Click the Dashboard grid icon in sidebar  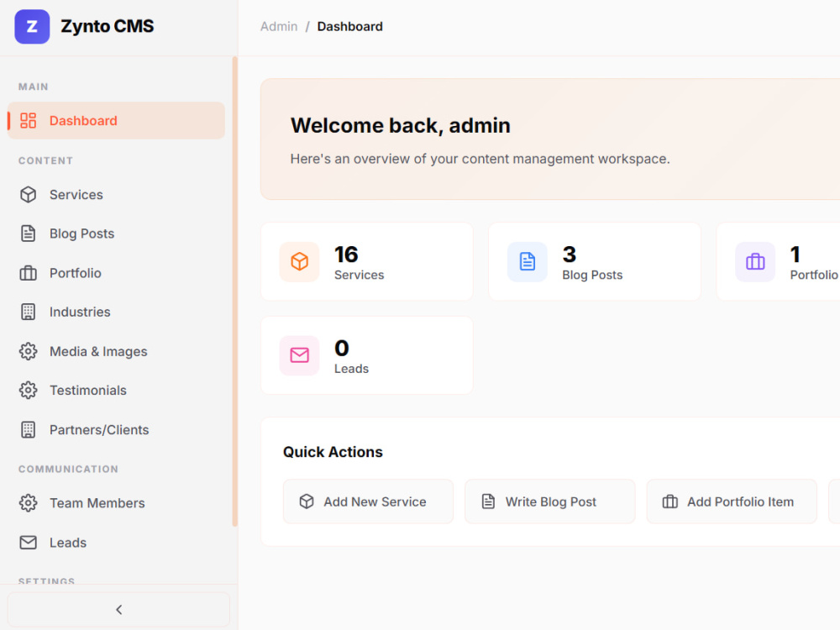tap(28, 120)
